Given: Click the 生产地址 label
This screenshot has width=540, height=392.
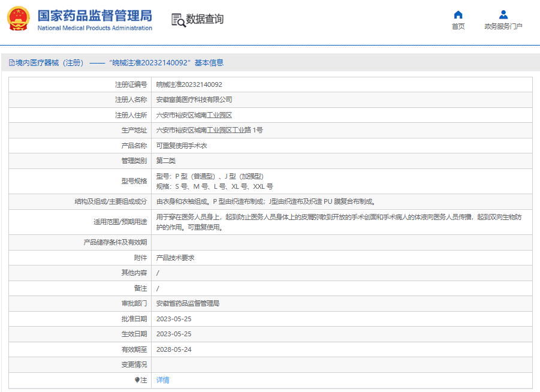Looking at the screenshot, I should [134, 130].
